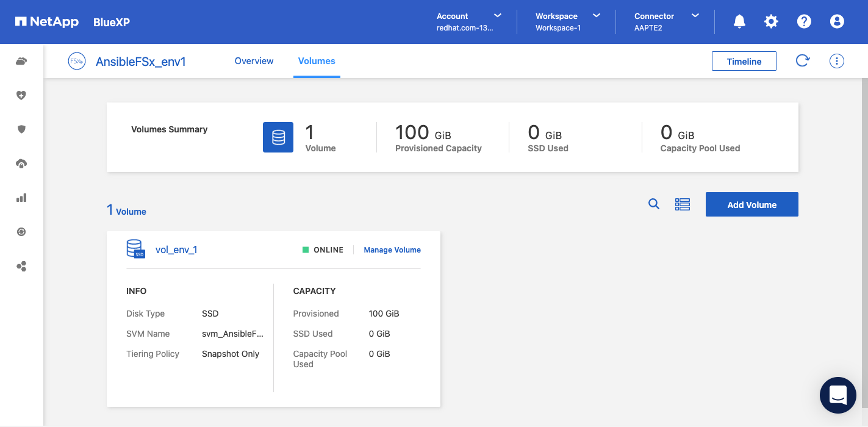Open the settings gear icon
The height and width of the screenshot is (427, 868).
771,22
